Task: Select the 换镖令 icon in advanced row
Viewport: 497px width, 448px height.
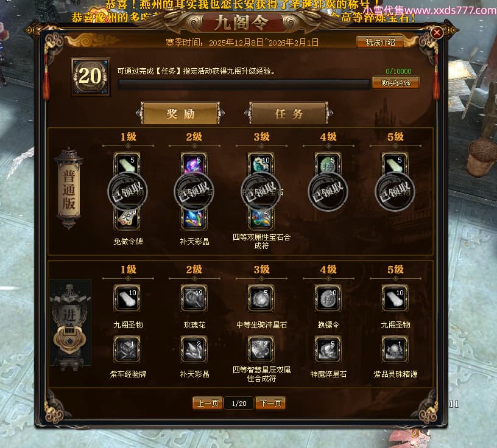Action: pyautogui.click(x=328, y=298)
